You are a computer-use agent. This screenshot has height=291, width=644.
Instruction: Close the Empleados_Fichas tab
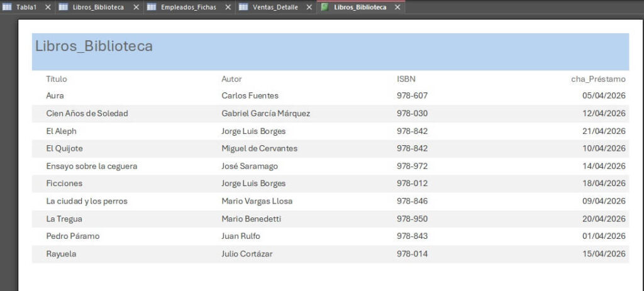228,7
